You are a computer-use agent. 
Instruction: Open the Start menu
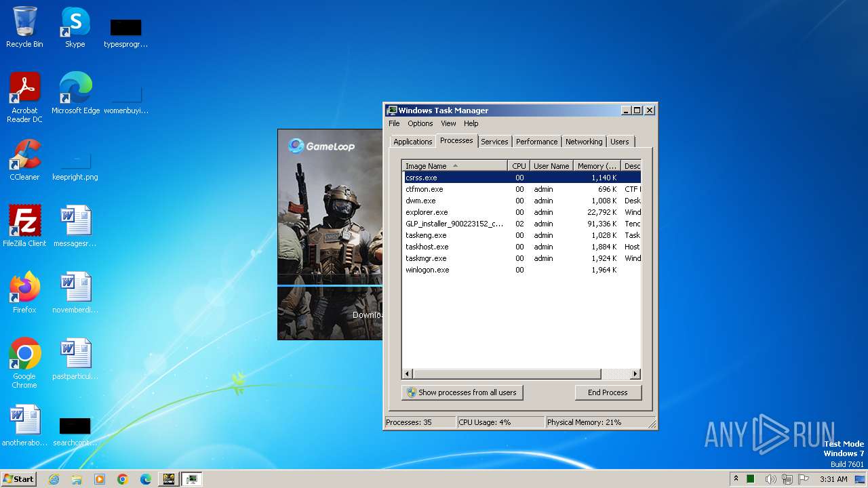coord(18,479)
